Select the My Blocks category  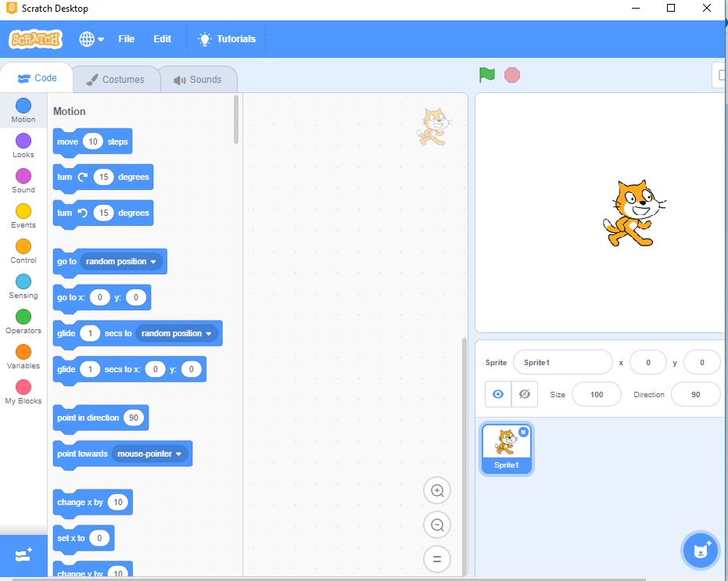click(23, 393)
